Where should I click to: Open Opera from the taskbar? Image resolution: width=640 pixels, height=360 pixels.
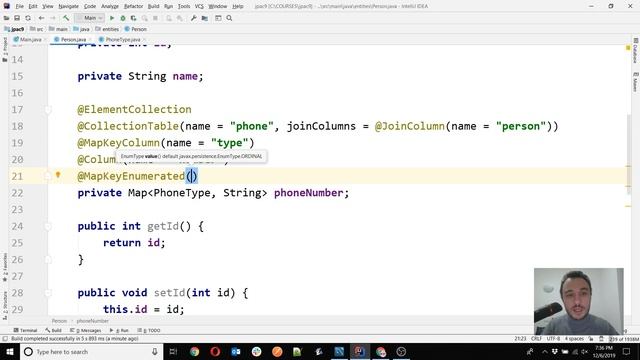pyautogui.click(x=215, y=351)
